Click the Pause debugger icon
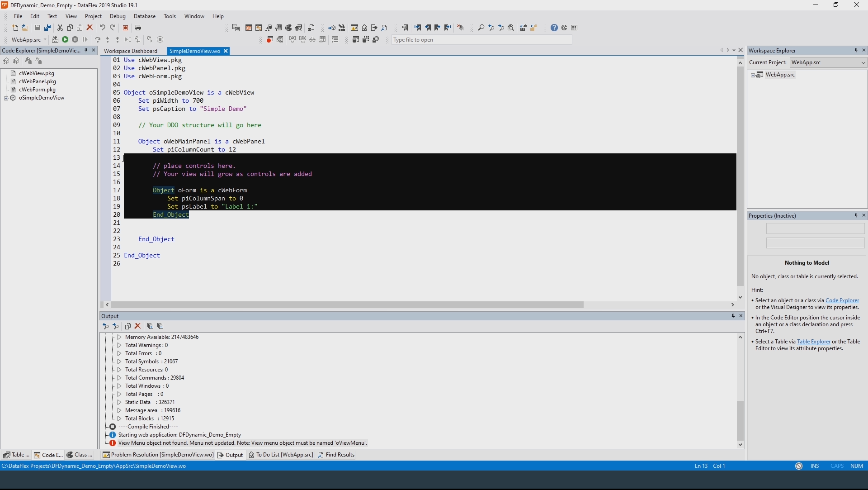The height and width of the screenshot is (490, 868). tap(75, 40)
